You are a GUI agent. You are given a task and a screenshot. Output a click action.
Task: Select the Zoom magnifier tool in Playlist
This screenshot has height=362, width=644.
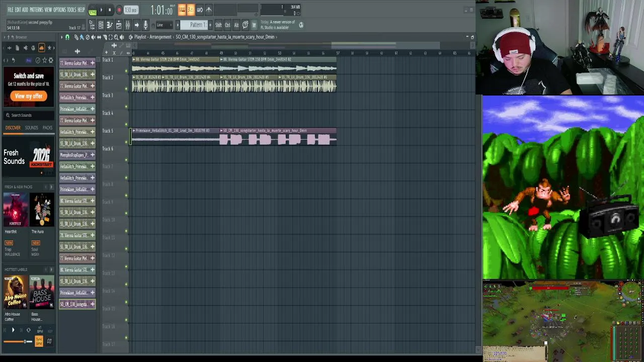coord(116,37)
